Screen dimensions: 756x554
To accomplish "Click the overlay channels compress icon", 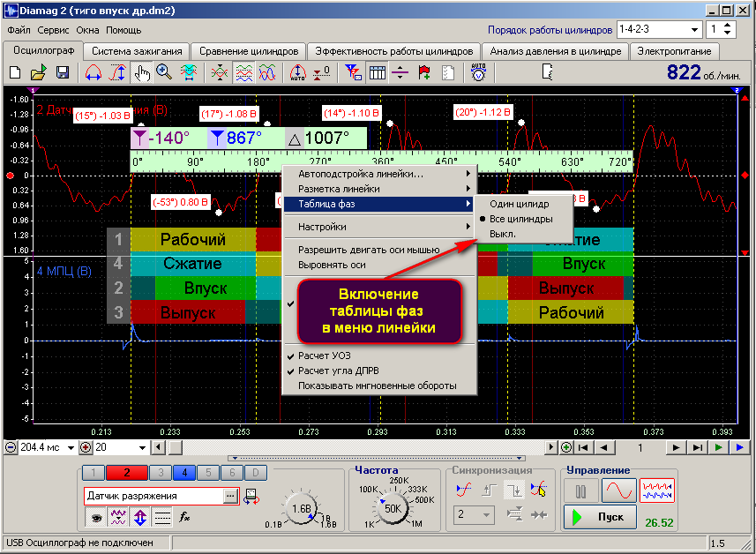I will 220,73.
